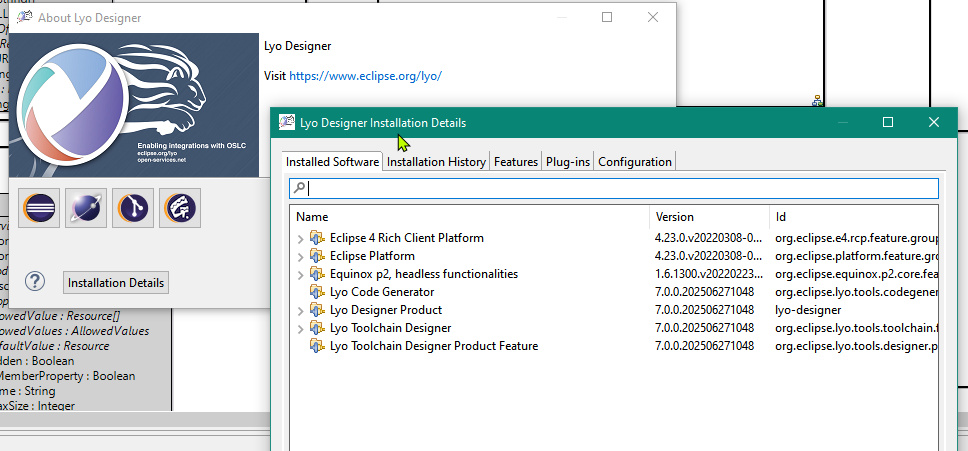Viewport: 968px width, 451px height.
Task: Open the Configuration tab
Action: click(x=635, y=162)
